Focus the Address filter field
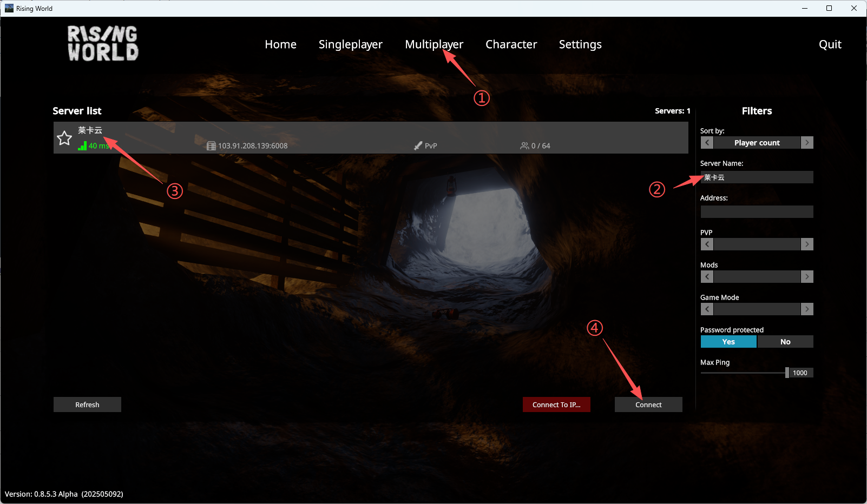The width and height of the screenshot is (867, 504). (x=757, y=212)
